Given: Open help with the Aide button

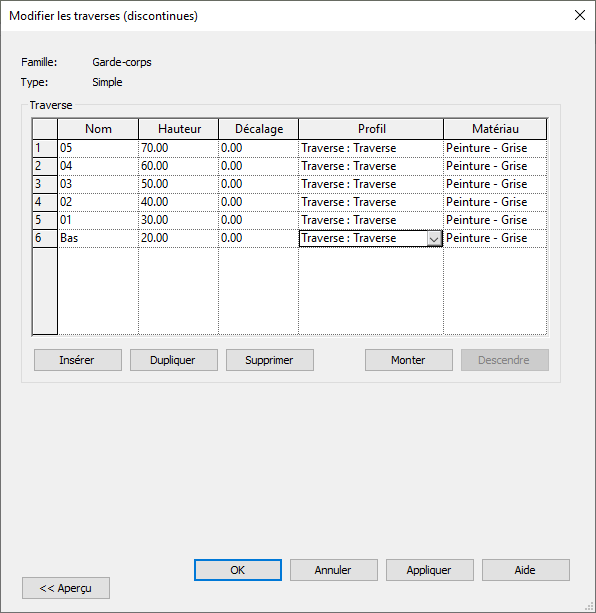Looking at the screenshot, I should 526,570.
